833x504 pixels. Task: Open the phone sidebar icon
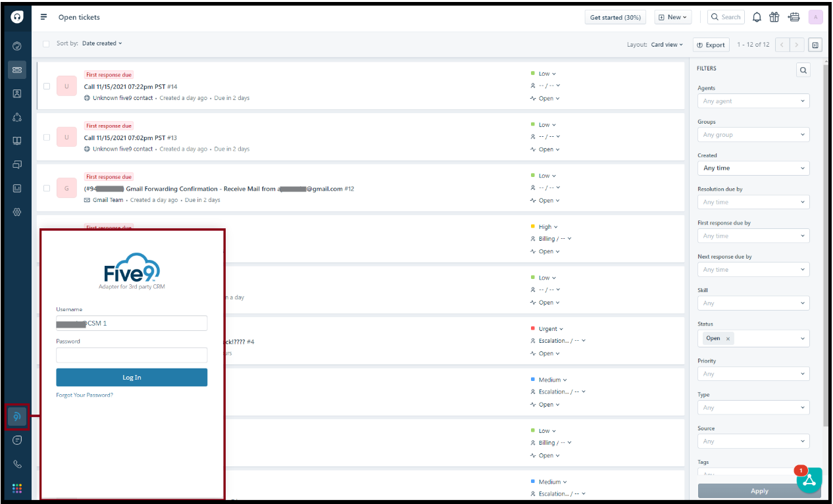(x=17, y=464)
